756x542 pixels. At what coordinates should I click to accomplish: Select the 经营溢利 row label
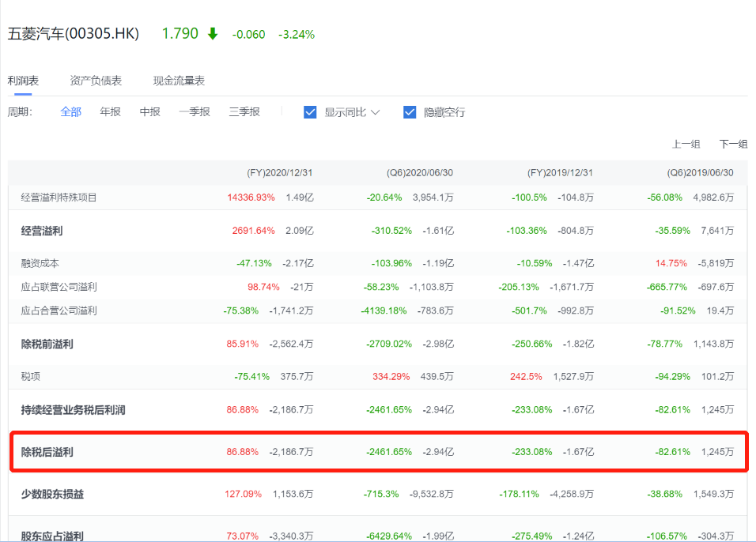(42, 231)
